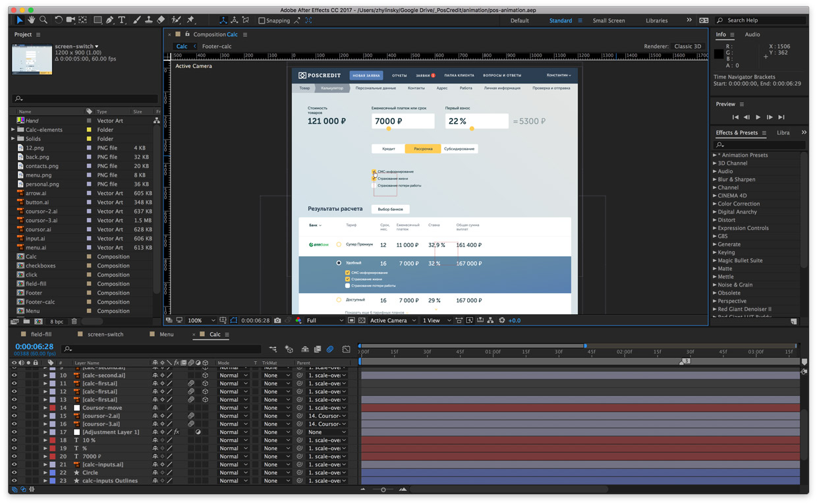This screenshot has width=817, height=504.
Task: Click the snapshot camera icon in viewer
Action: pos(277,321)
